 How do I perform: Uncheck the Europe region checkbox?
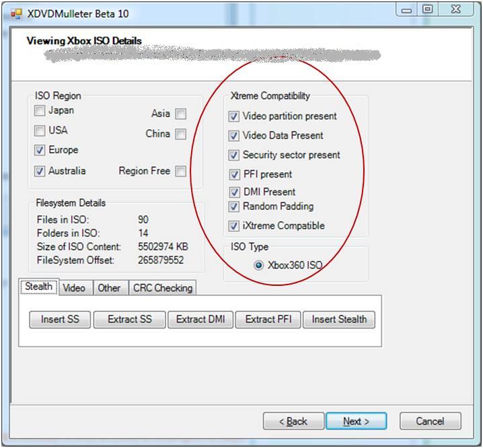tap(40, 151)
